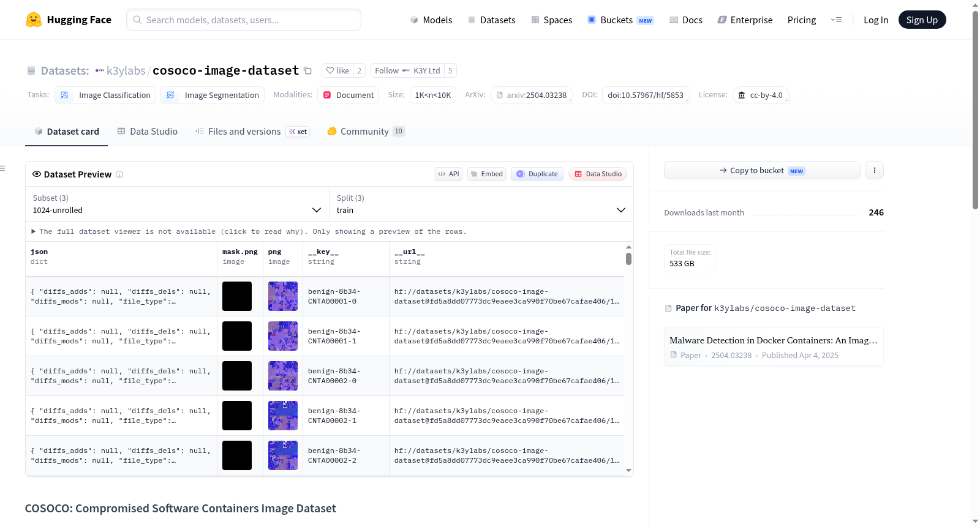Open the k3ylabs organization avatar
This screenshot has height=527, width=980.
click(99, 70)
